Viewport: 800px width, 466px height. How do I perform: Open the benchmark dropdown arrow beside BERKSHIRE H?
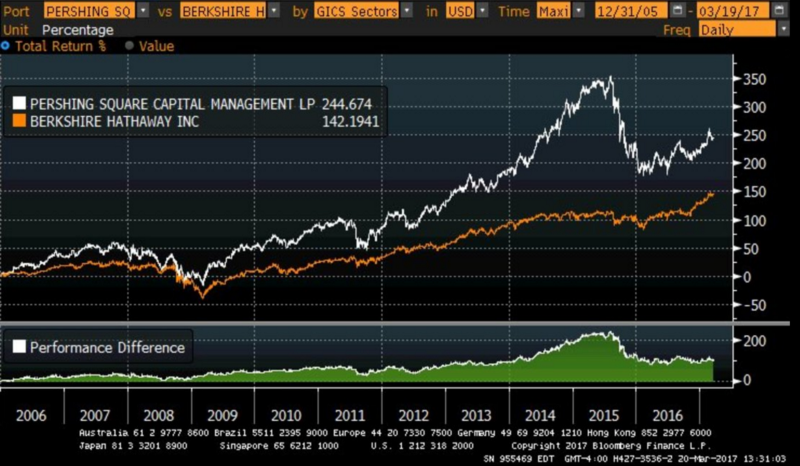tap(274, 10)
